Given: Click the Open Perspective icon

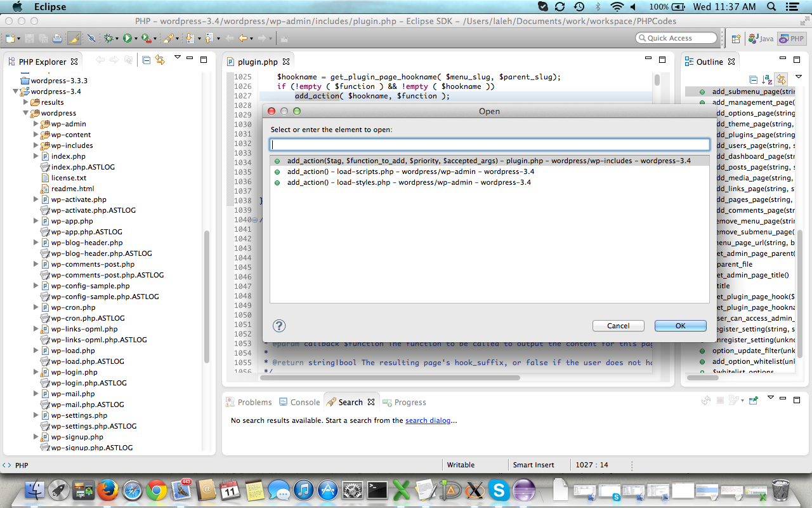Looking at the screenshot, I should 736,39.
